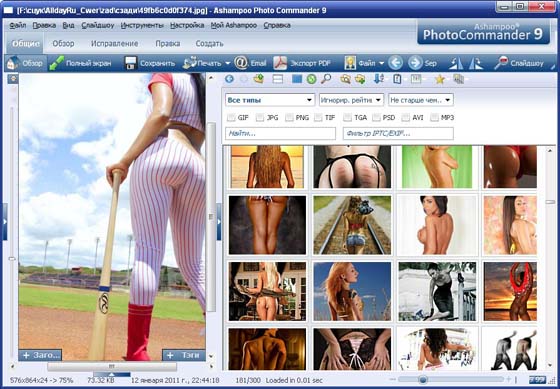Switch to the Исправление tab
This screenshot has height=389, width=560.
tap(114, 44)
